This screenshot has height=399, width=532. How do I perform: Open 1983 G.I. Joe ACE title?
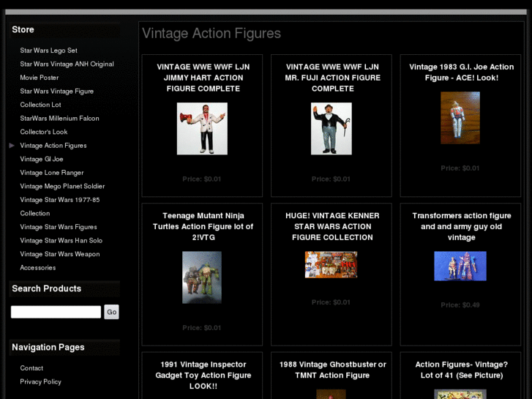(462, 72)
